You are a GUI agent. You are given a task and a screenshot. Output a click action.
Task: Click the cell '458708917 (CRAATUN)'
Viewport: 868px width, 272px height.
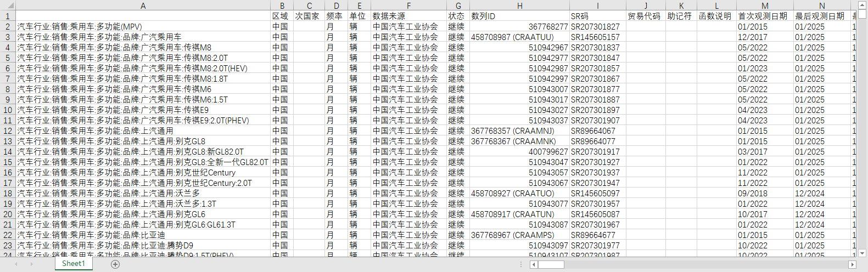click(519, 214)
